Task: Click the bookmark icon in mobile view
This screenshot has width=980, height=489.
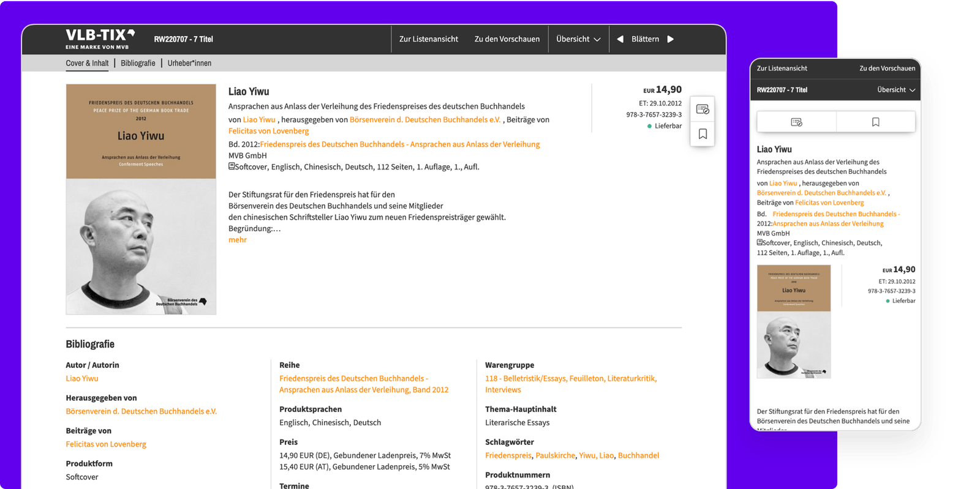Action: point(876,122)
